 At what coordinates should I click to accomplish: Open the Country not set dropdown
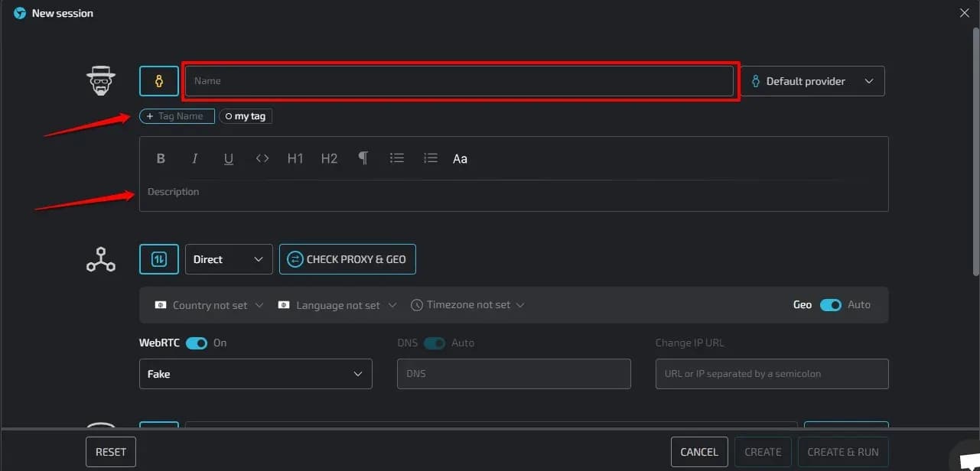(207, 304)
